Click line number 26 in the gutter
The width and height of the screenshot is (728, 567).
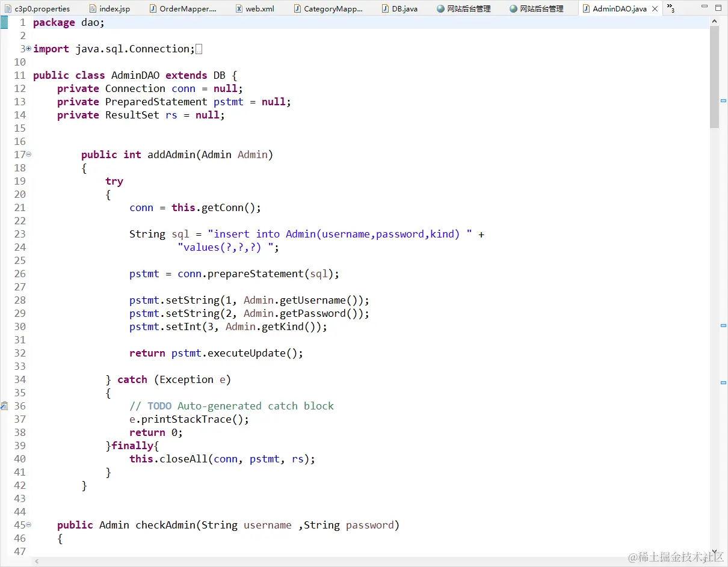(20, 274)
